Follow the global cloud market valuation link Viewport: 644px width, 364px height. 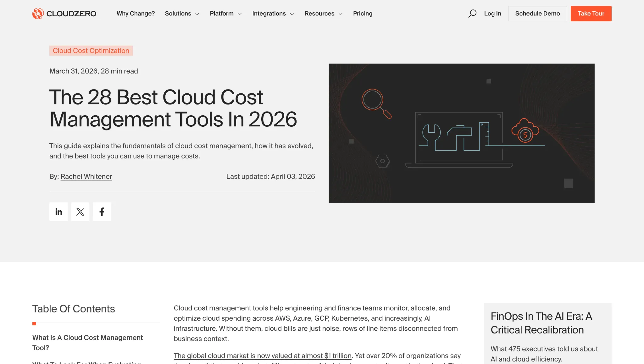[x=262, y=356]
